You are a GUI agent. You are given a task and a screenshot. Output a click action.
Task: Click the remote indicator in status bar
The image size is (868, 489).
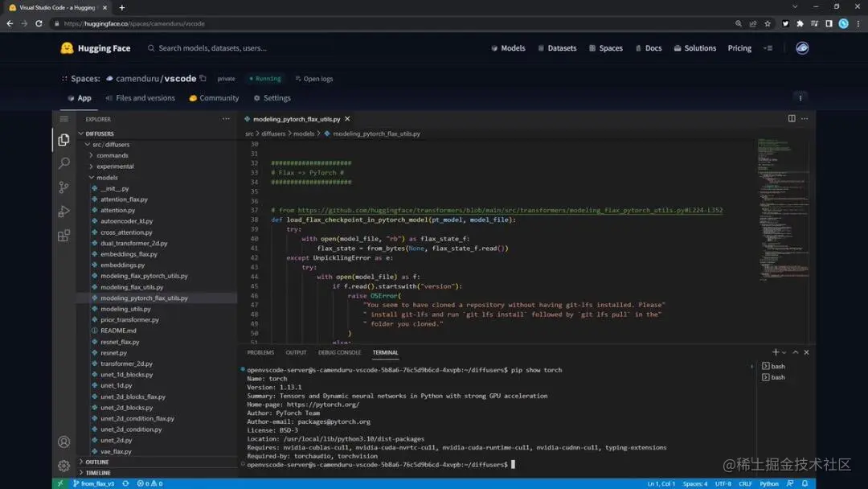click(60, 483)
